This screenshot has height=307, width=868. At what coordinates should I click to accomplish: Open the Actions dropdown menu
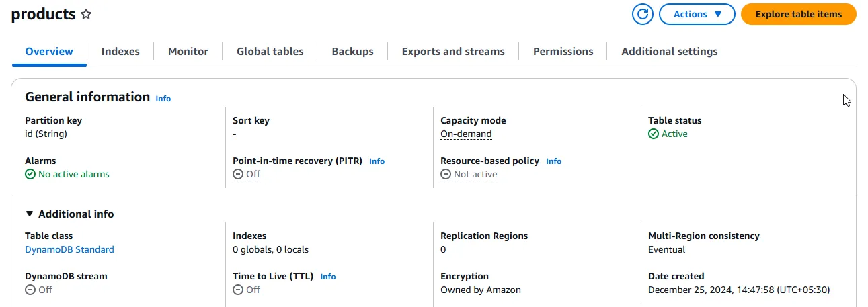697,14
